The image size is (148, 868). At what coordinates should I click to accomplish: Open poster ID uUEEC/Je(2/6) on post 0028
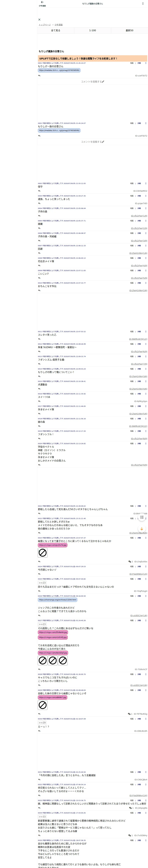139,685
